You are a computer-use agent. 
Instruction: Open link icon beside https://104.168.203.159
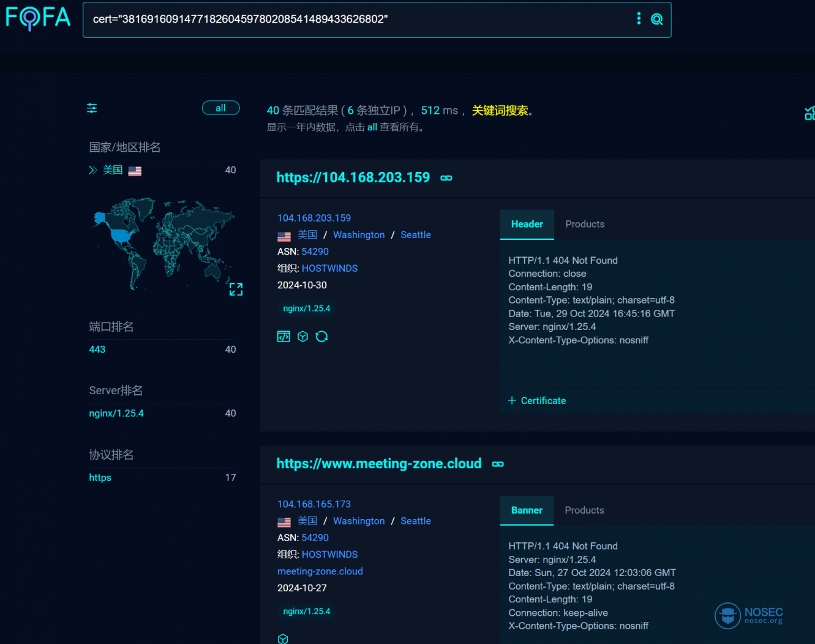click(x=446, y=178)
